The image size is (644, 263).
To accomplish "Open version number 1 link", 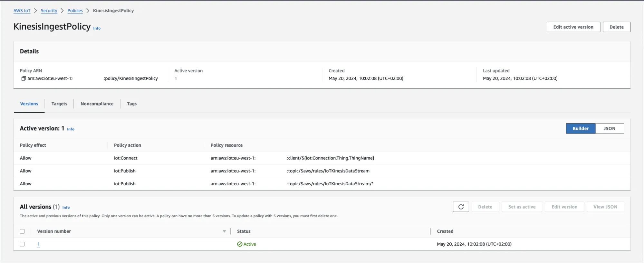I will pyautogui.click(x=38, y=244).
